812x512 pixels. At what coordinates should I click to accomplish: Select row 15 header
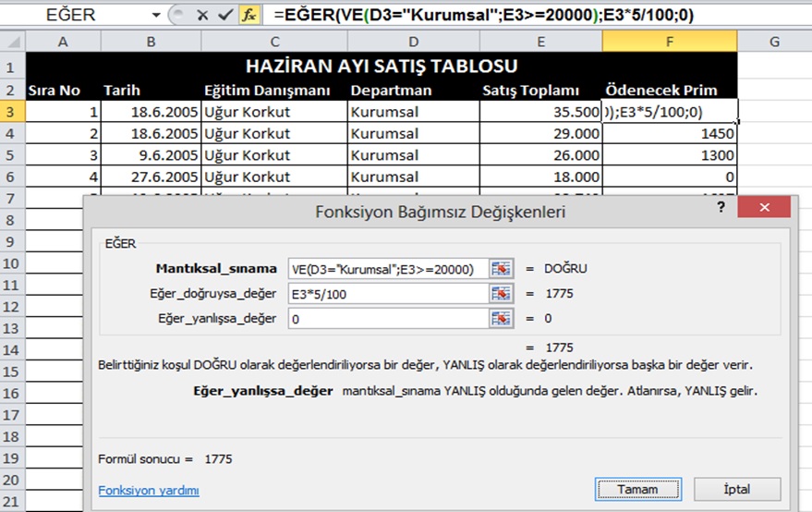(x=12, y=372)
